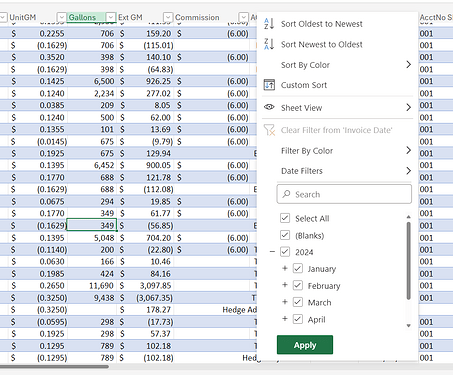The image size is (453, 375).
Task: Click the Custom Sort icon
Action: (269, 85)
